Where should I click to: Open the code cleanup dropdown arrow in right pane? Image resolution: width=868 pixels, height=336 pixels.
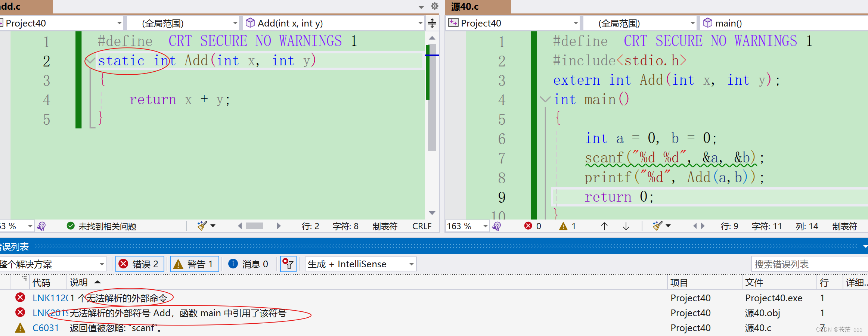tap(668, 226)
